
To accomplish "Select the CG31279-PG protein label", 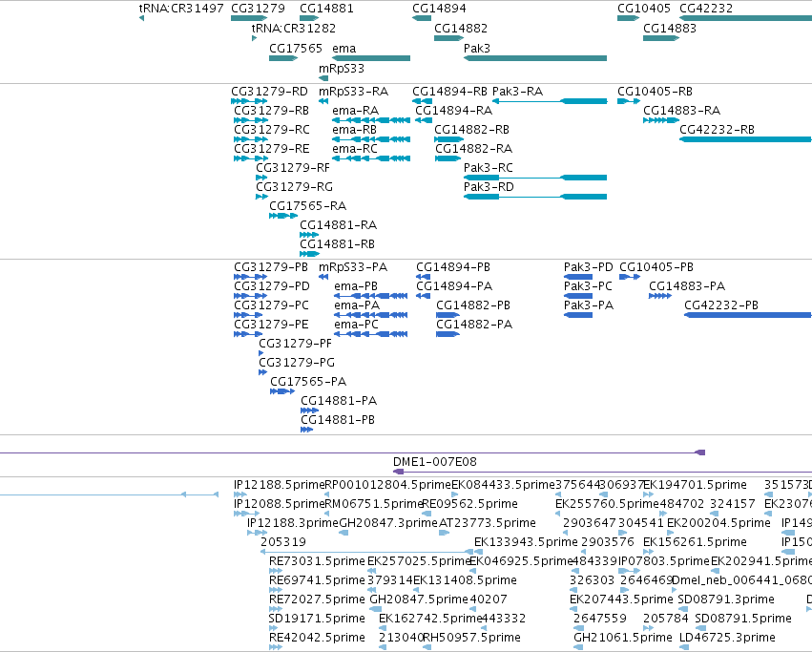I will pos(297,363).
